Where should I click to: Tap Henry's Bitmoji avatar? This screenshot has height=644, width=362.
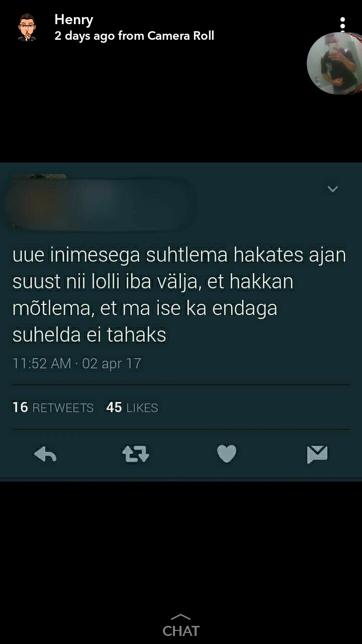(x=27, y=28)
